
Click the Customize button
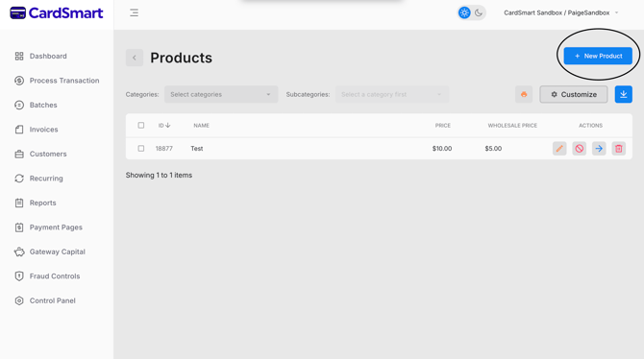tap(574, 94)
